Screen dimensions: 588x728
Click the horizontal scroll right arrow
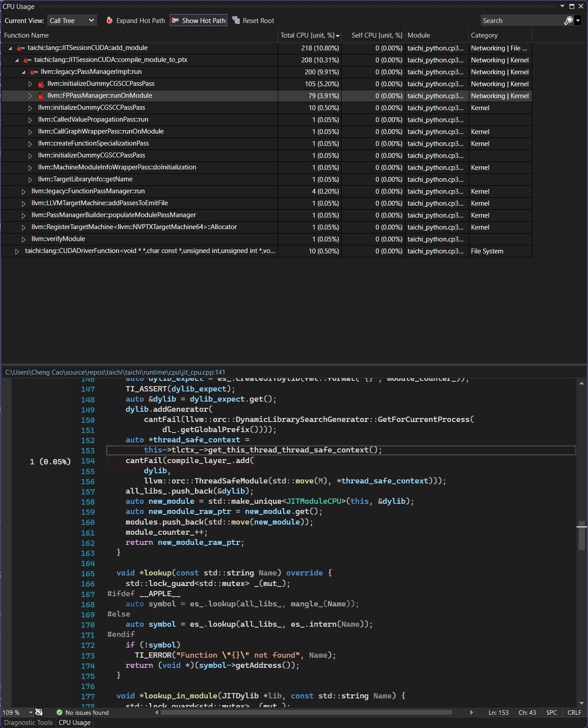tap(471, 712)
